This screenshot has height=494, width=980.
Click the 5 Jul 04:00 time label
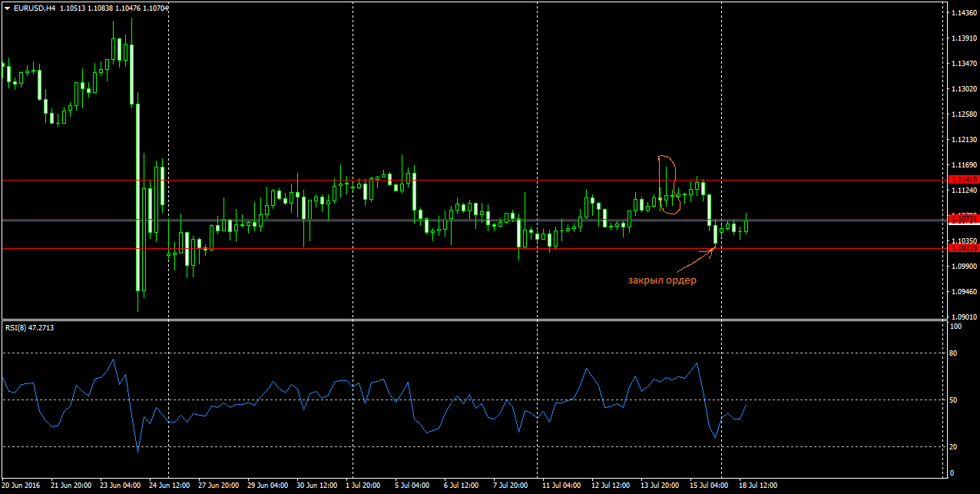point(414,486)
